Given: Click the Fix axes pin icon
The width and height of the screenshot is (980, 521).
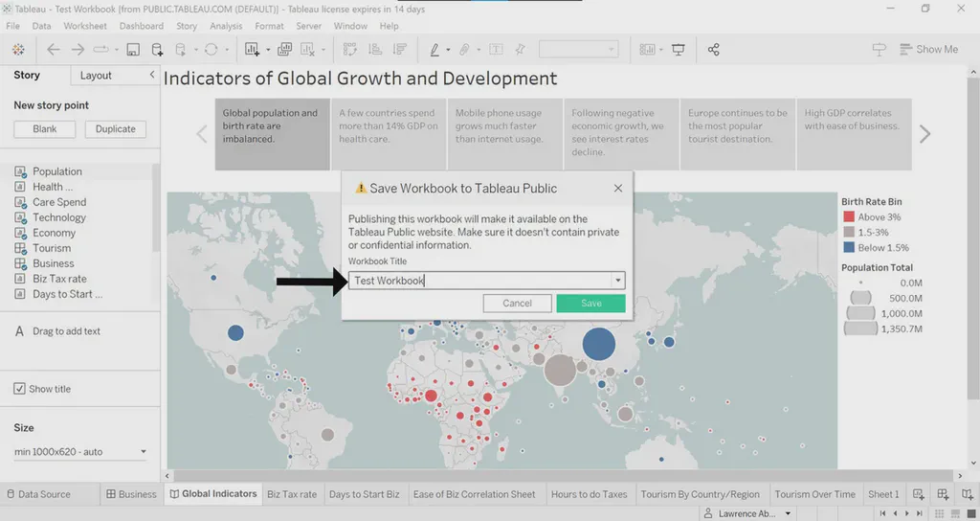Looking at the screenshot, I should 520,50.
